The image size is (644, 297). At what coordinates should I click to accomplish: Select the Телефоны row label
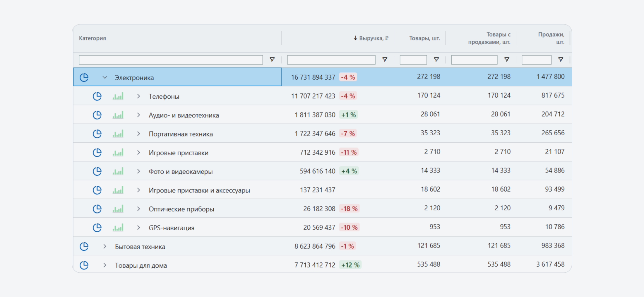click(164, 96)
